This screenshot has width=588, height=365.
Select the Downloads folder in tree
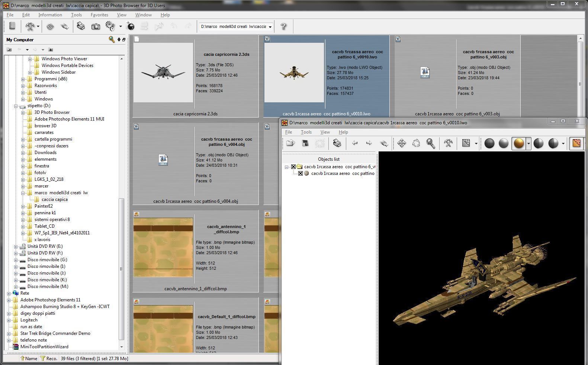(45, 153)
